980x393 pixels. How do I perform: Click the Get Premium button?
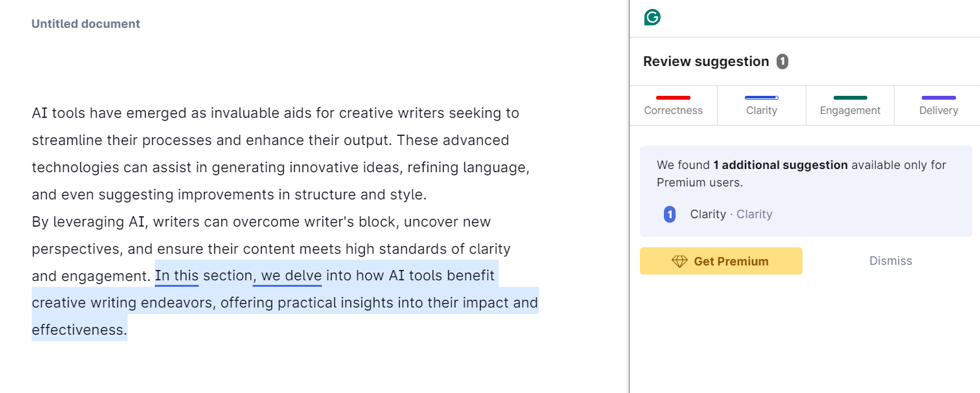click(721, 261)
